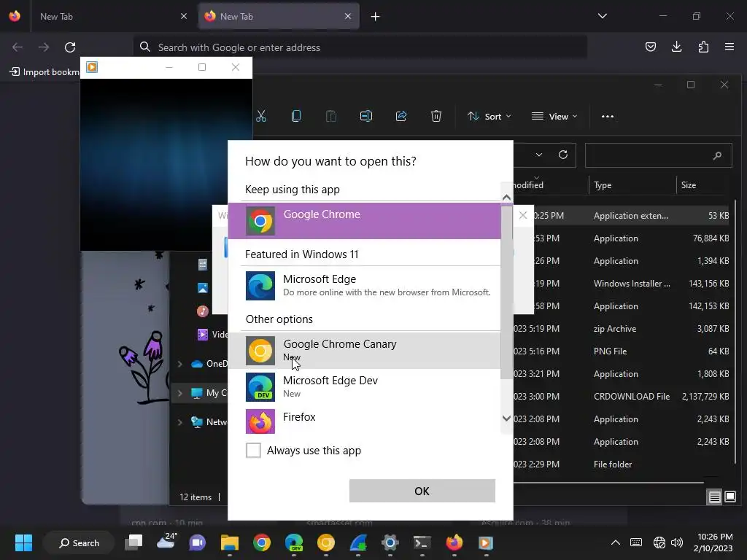Open the clock showing 10:26 PM
Screen dimensions: 747x560
(x=713, y=542)
